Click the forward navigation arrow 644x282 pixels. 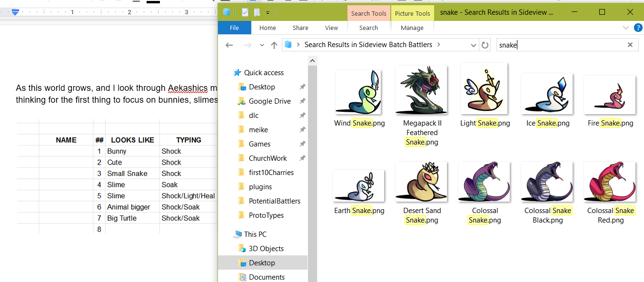click(247, 45)
